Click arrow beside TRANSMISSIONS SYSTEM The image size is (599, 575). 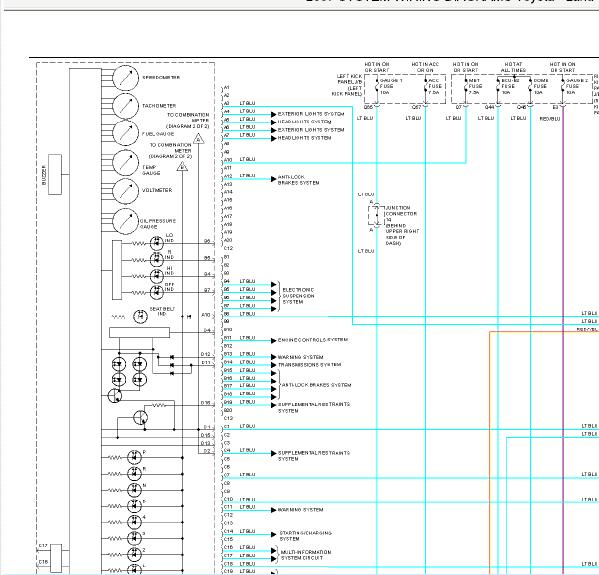pos(274,365)
